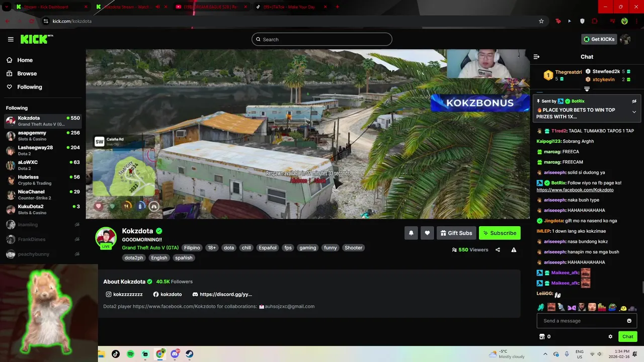
Task: Insert the Pepe frog emote
Action: [x=612, y=307]
